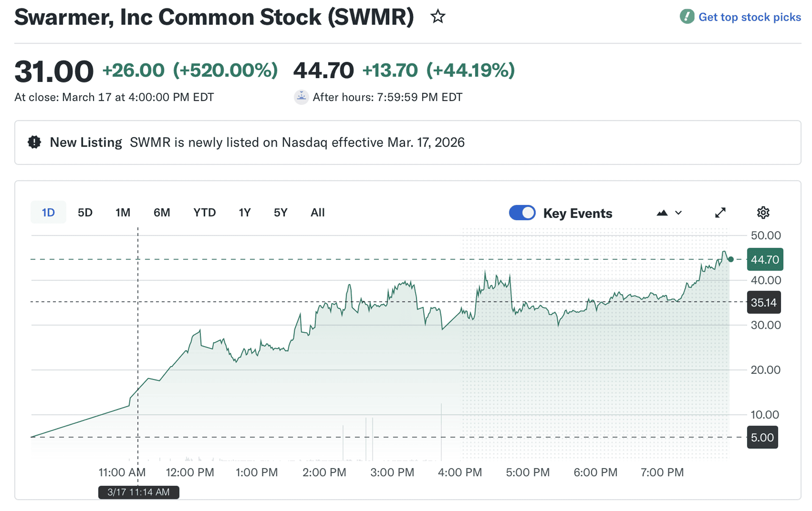The image size is (812, 511).
Task: Toggle Key Events switch off
Action: (x=522, y=213)
